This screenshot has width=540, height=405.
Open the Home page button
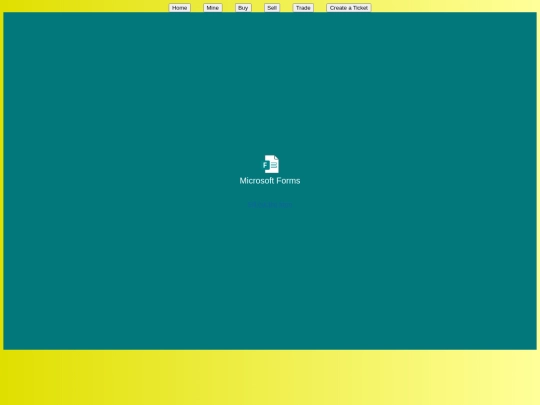[x=179, y=8]
